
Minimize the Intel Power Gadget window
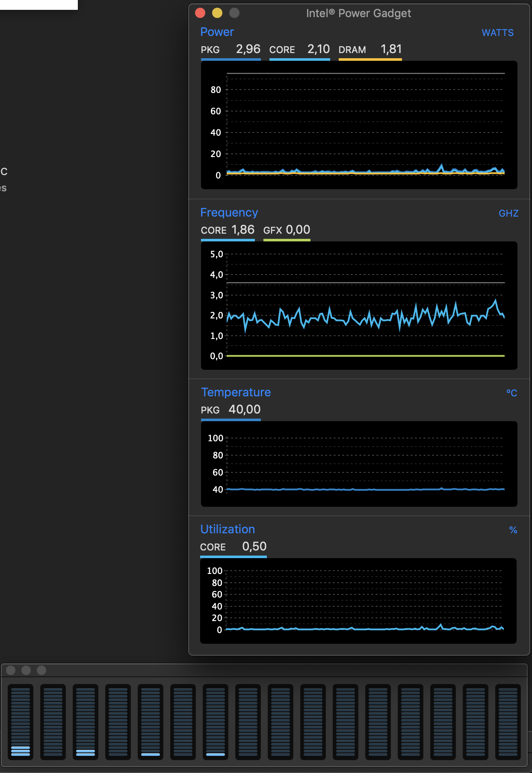click(217, 13)
